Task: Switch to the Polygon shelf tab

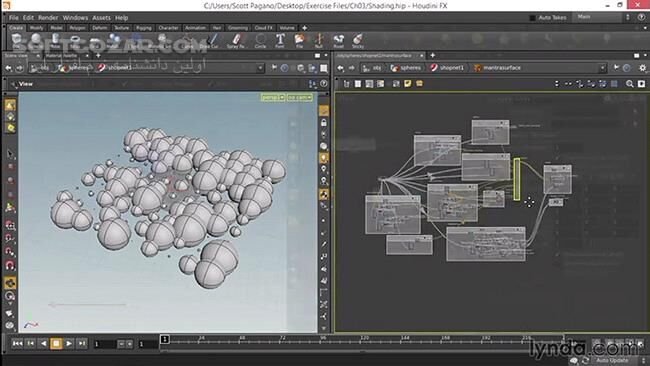Action: [x=77, y=28]
